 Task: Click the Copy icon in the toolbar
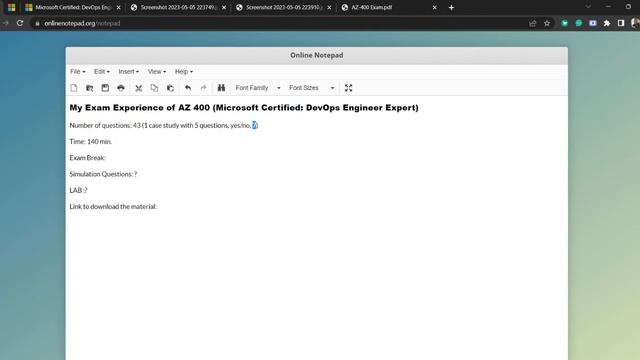pos(154,88)
